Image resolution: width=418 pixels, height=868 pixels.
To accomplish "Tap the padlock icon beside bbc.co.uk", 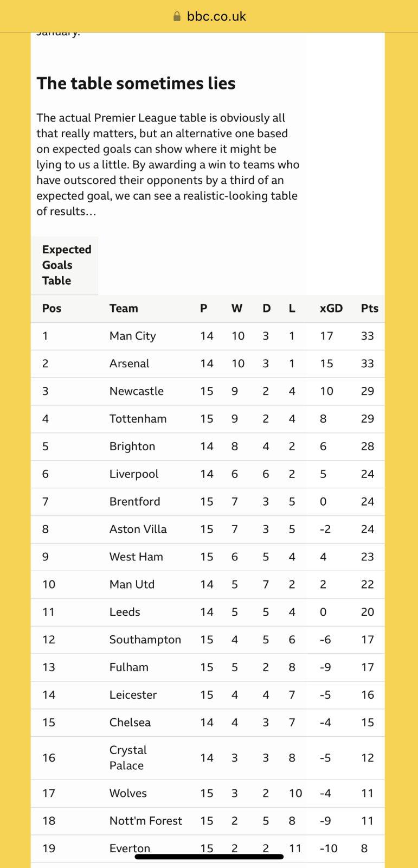I will 177,17.
